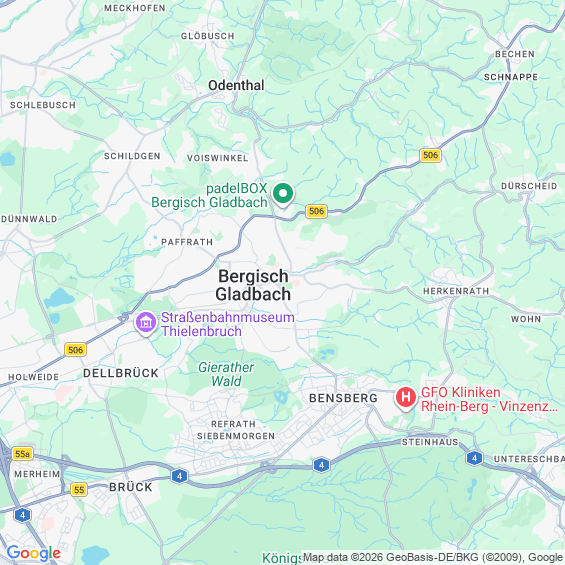The image size is (565, 565).
Task: Select the Gierather Wald forest label
Action: point(226,374)
